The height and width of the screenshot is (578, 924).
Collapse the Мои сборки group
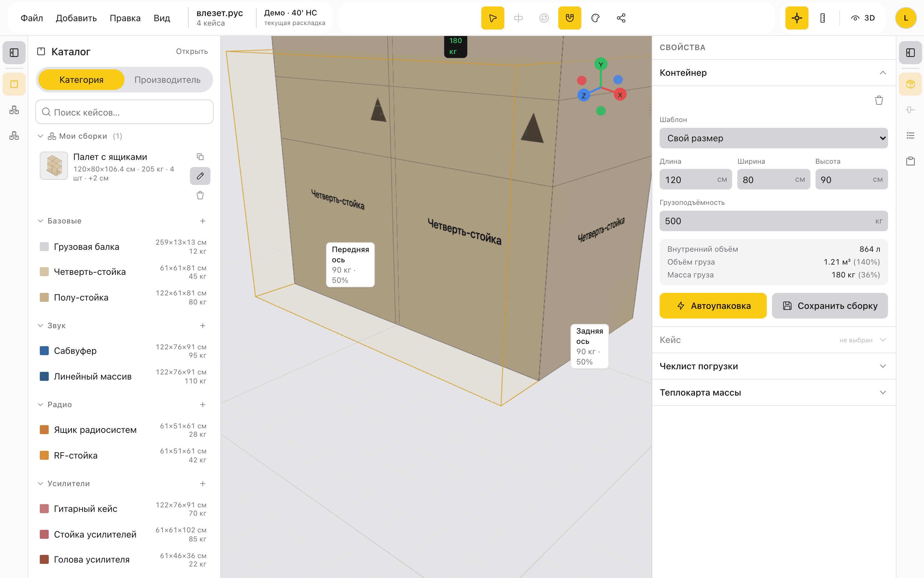(40, 136)
